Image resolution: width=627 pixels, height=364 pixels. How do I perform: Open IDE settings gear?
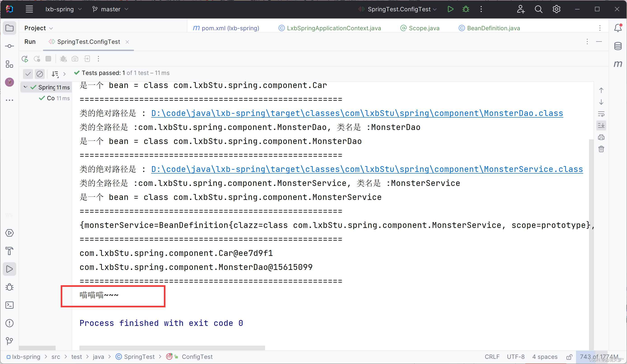point(556,9)
